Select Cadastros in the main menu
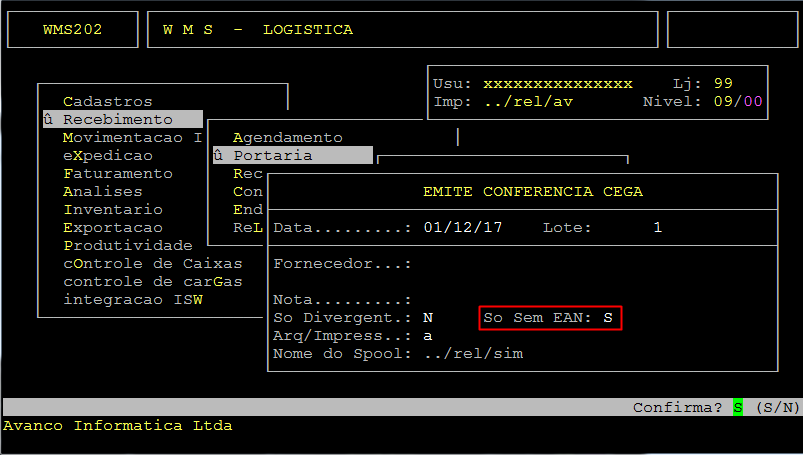The height and width of the screenshot is (455, 803). tap(107, 101)
